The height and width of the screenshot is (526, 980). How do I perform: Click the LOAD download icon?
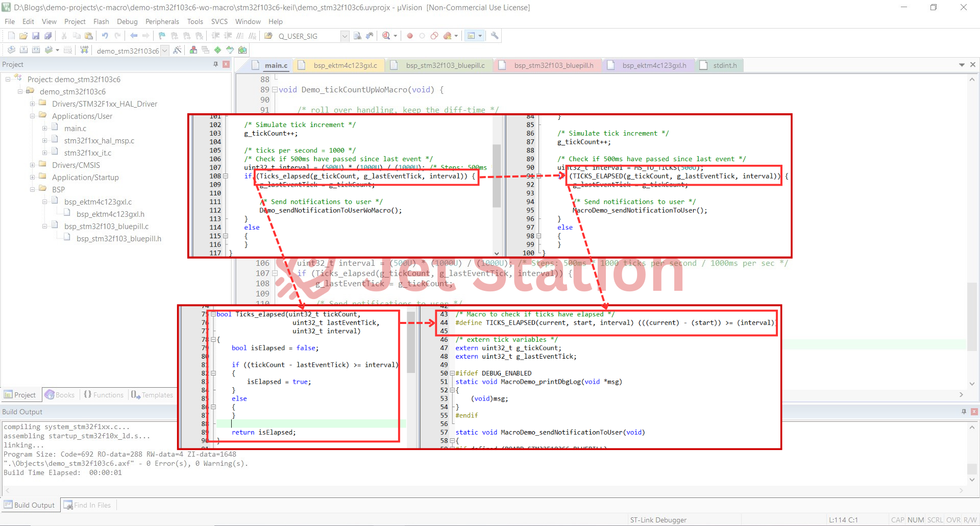pyautogui.click(x=84, y=50)
